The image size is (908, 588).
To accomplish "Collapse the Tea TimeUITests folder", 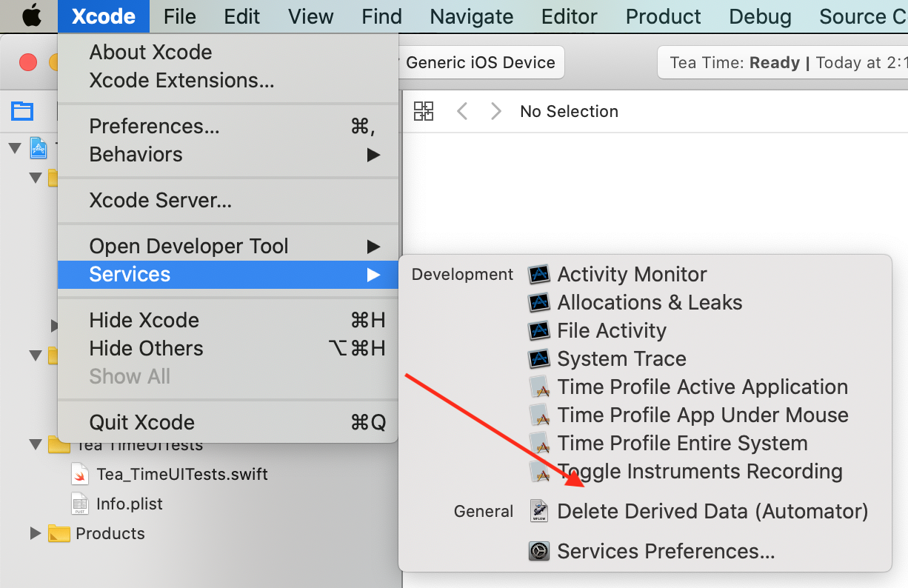I will coord(35,445).
